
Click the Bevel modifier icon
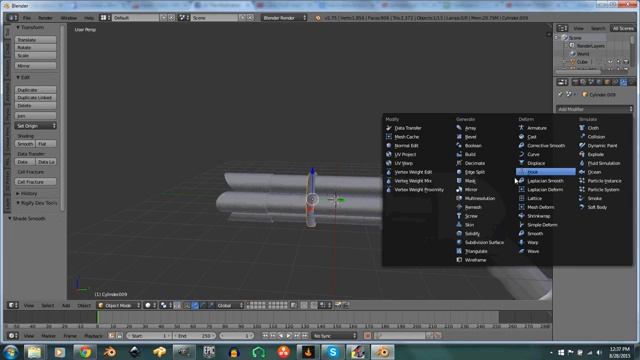pyautogui.click(x=459, y=137)
